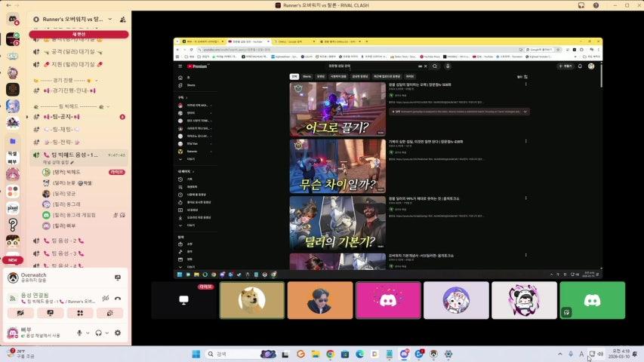644x362 pixels.
Task: Open the soundboard button in voice panel
Action: click(x=109, y=313)
